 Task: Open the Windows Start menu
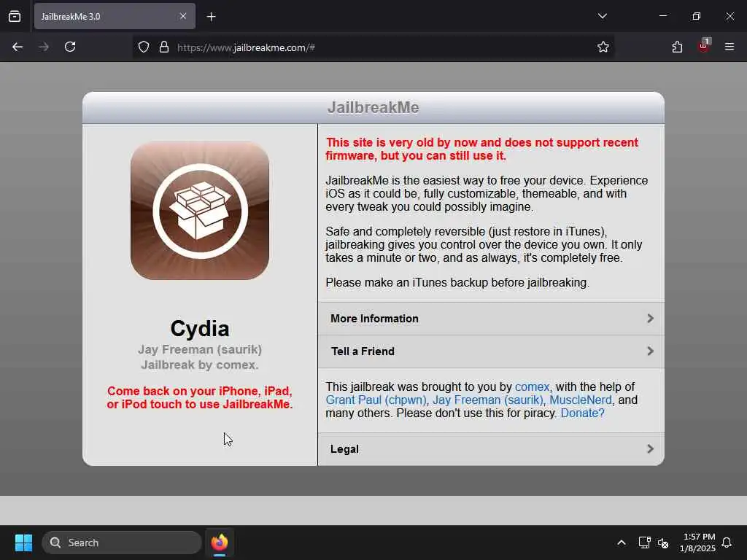tap(23, 542)
